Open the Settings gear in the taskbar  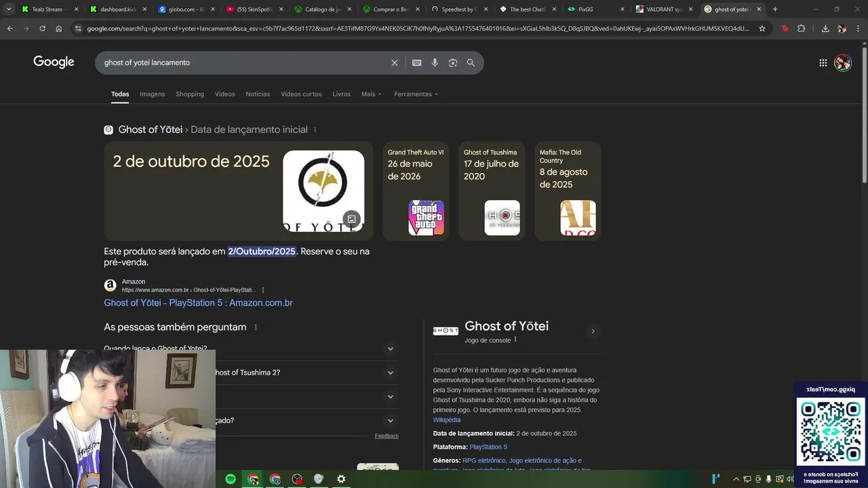[x=341, y=479]
